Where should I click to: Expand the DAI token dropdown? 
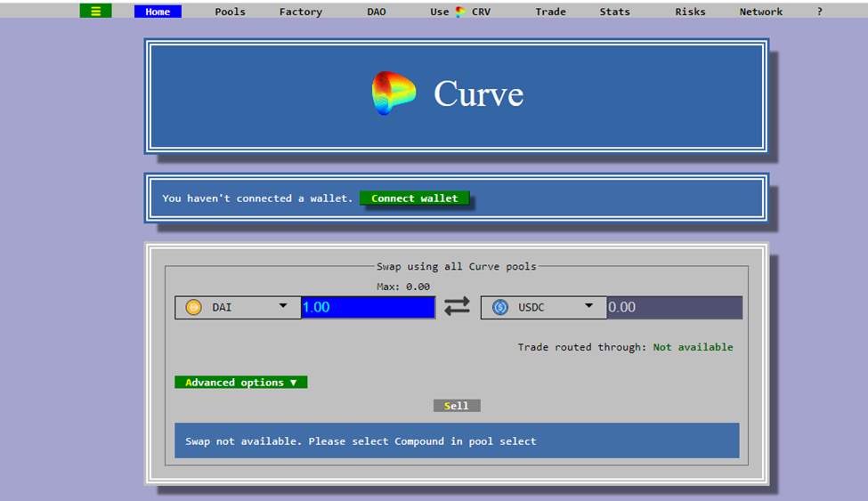coord(238,307)
